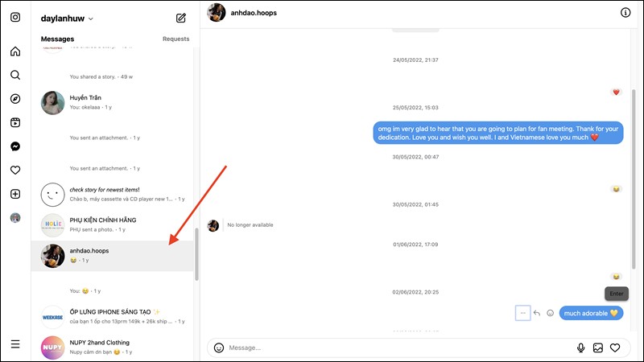The height and width of the screenshot is (362, 644).
Task: Open the Huyền Trần conversation
Action: pos(113,102)
